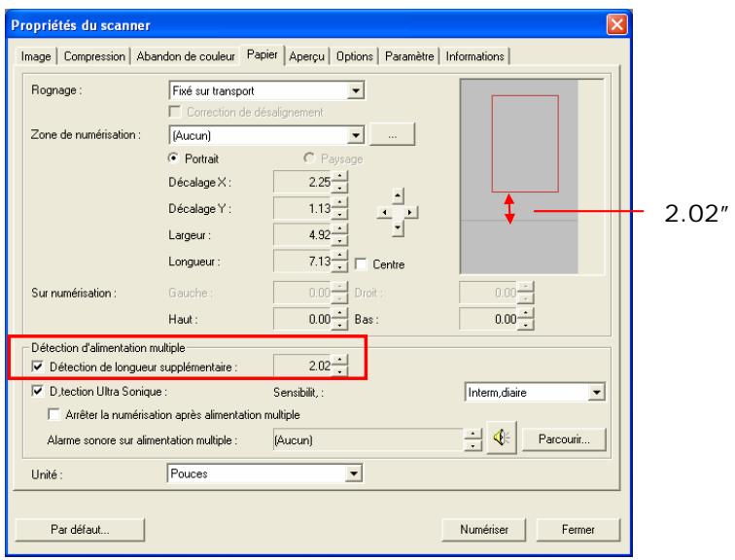Increase Bas overscan value
Screen dimensions: 735x560
point(526,313)
